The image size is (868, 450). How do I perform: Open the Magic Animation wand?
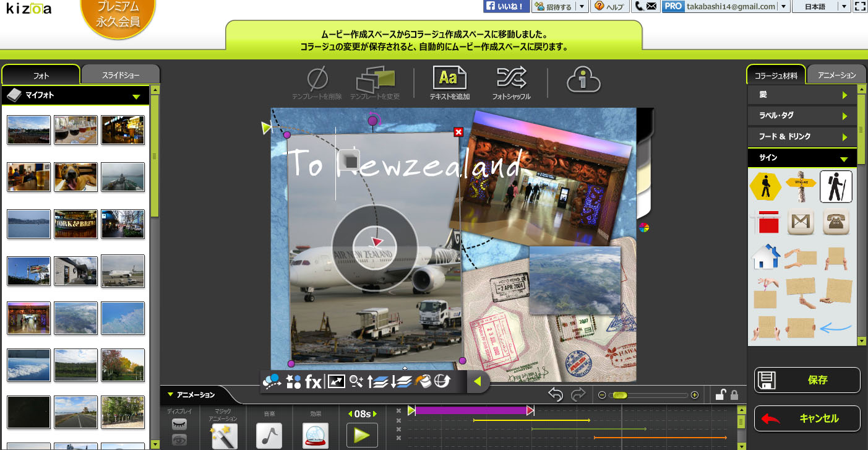coord(224,435)
